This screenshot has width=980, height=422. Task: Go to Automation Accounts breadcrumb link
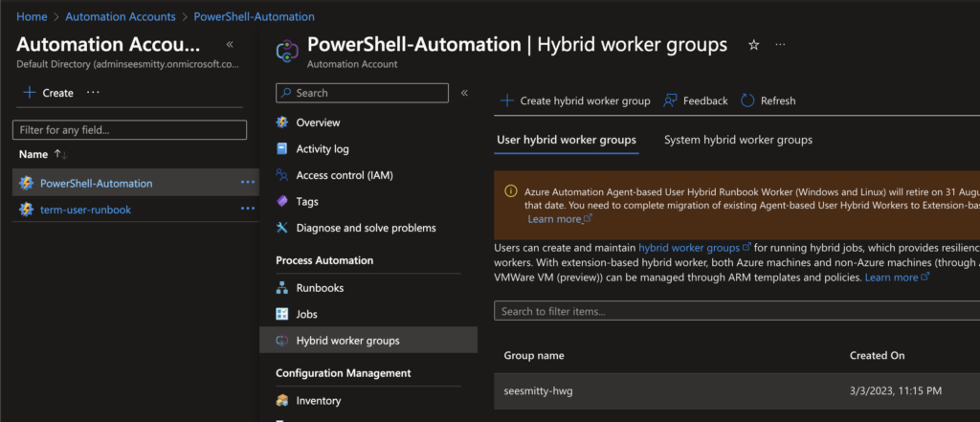click(121, 17)
